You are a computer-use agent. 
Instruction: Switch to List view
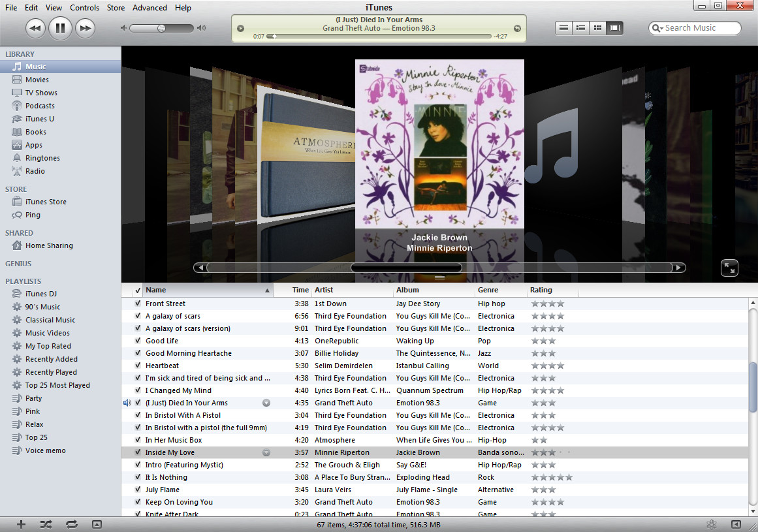point(563,27)
